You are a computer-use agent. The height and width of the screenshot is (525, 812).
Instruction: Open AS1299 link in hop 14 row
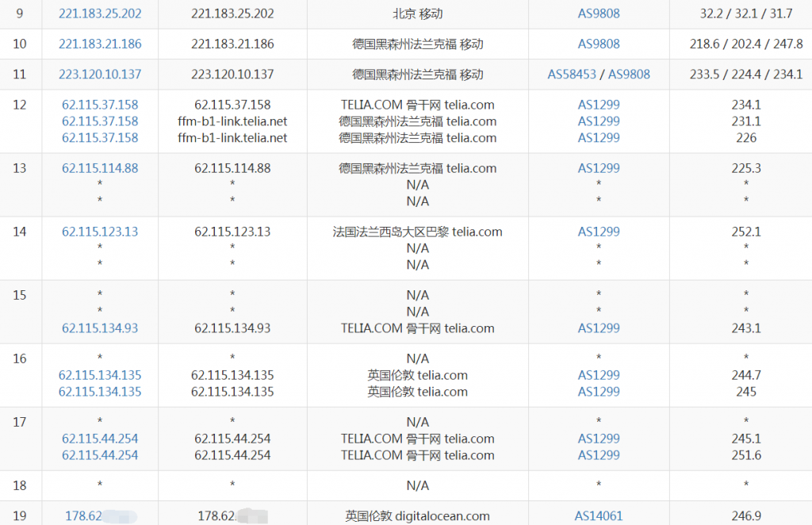click(599, 232)
